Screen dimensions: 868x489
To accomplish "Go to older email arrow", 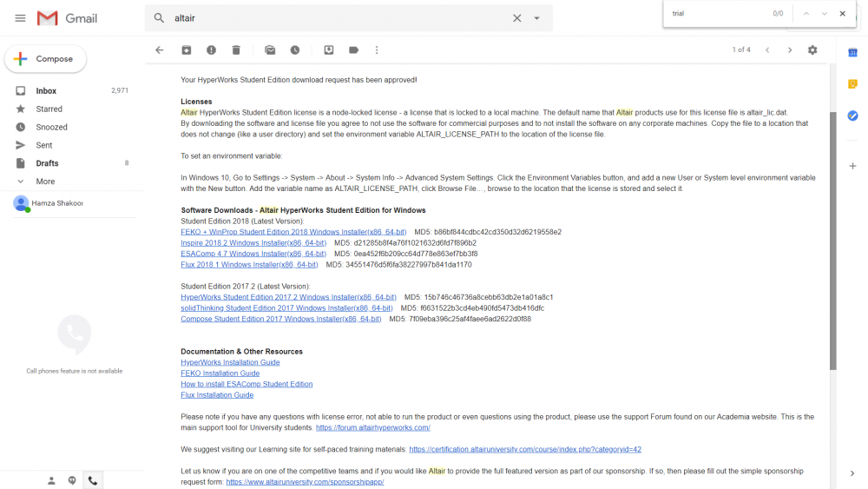I will (790, 50).
